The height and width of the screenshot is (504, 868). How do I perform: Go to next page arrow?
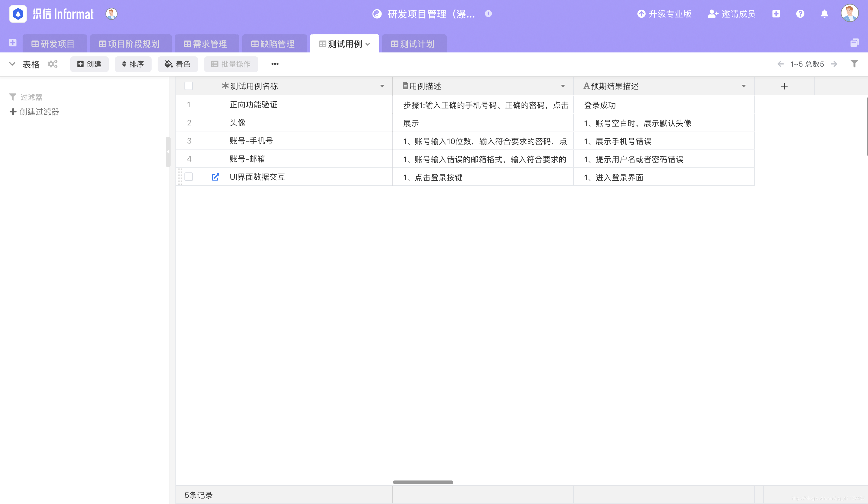[x=834, y=64]
